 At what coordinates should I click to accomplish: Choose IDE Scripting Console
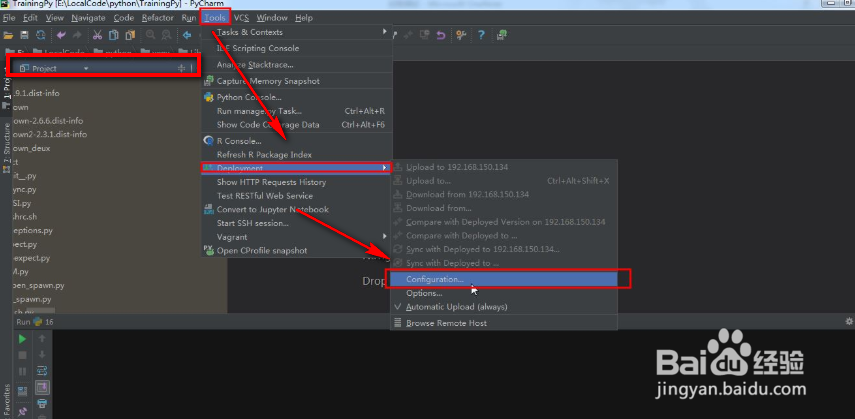297,48
